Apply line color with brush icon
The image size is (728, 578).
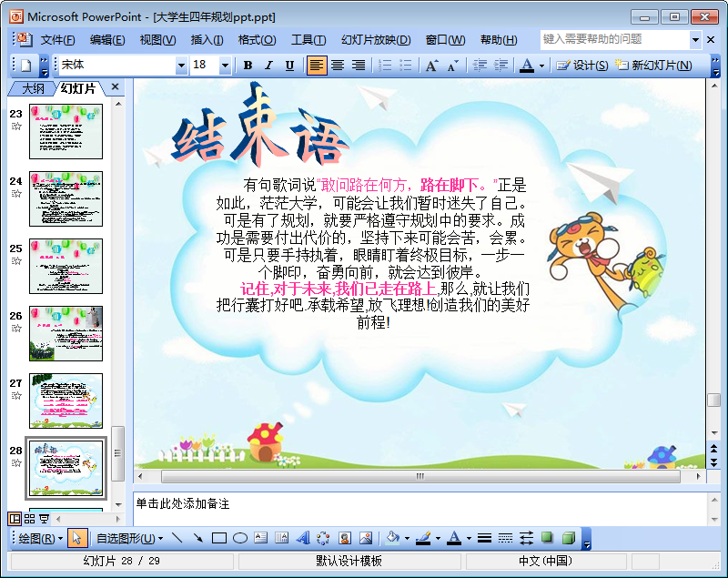pyautogui.click(x=423, y=538)
